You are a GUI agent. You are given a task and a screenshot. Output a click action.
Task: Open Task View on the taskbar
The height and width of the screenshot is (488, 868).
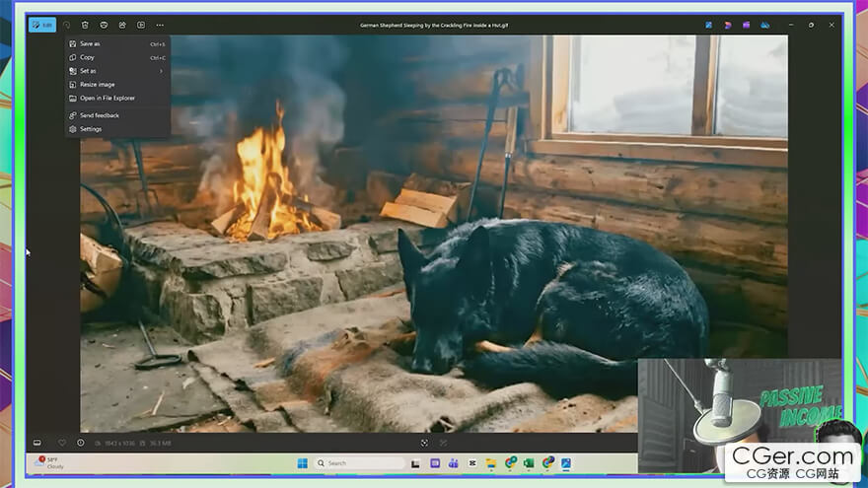click(x=415, y=463)
